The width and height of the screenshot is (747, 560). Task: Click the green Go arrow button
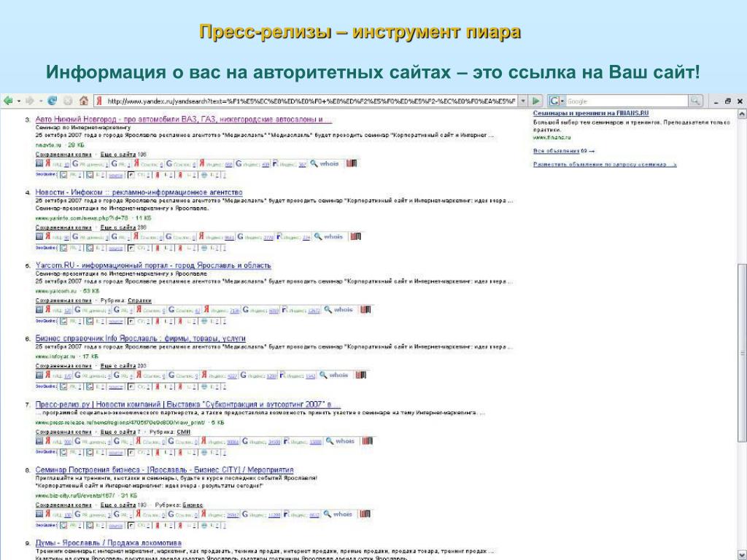tap(536, 101)
